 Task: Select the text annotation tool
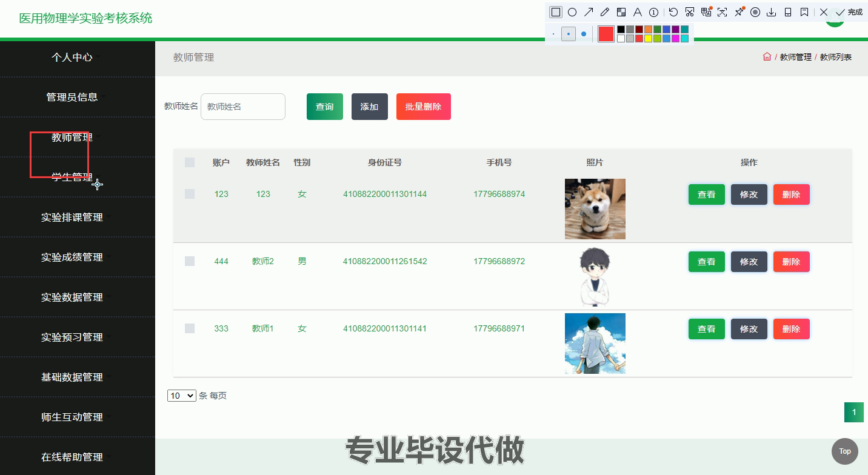(x=637, y=12)
